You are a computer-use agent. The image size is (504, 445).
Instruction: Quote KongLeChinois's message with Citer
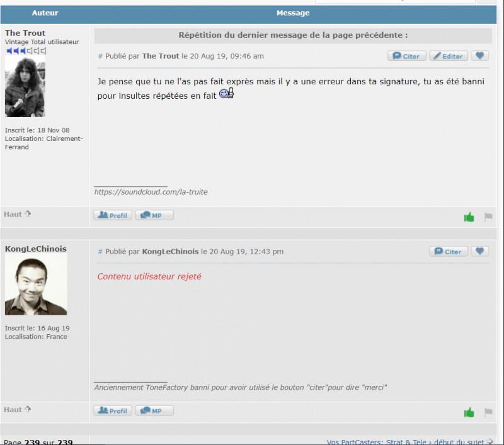(x=448, y=251)
